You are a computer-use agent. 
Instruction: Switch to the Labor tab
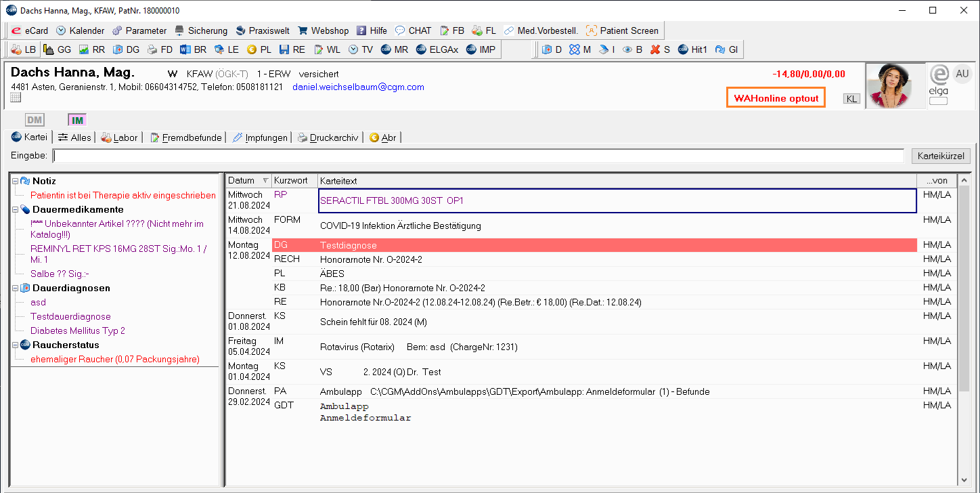[119, 137]
